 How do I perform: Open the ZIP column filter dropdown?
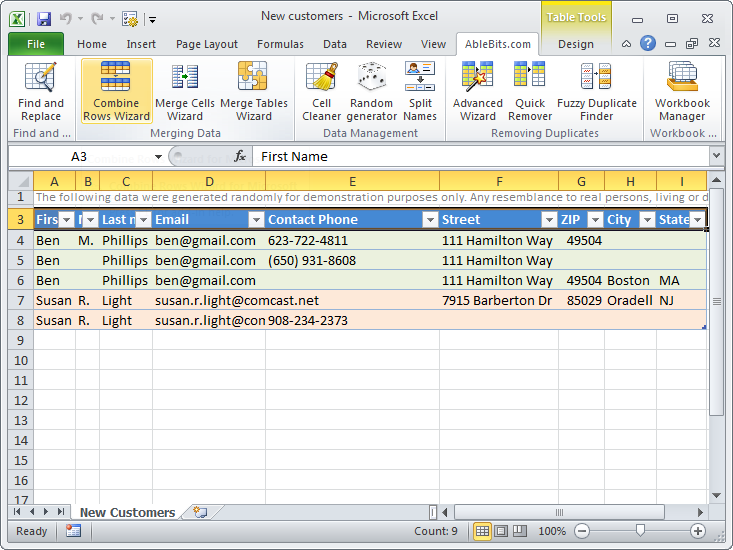595,220
